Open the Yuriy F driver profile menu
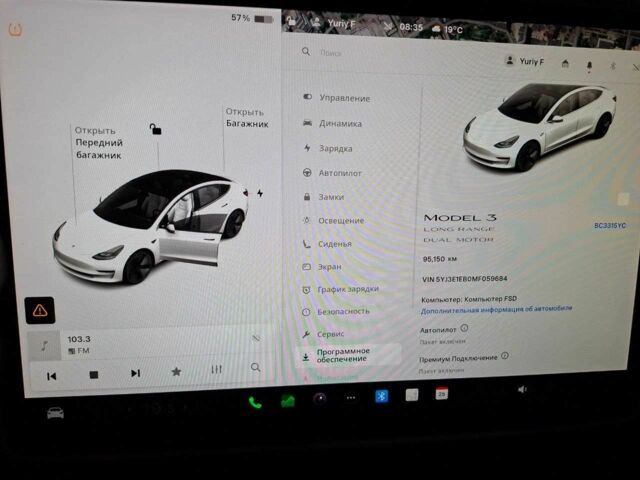Viewport: 640px width, 480px height. tap(525, 61)
